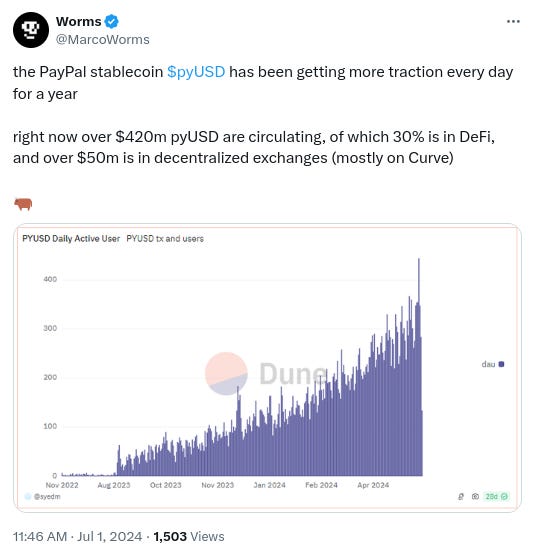Toggle the dau series in the legend
Screen dimensions: 533x555
coord(493,364)
